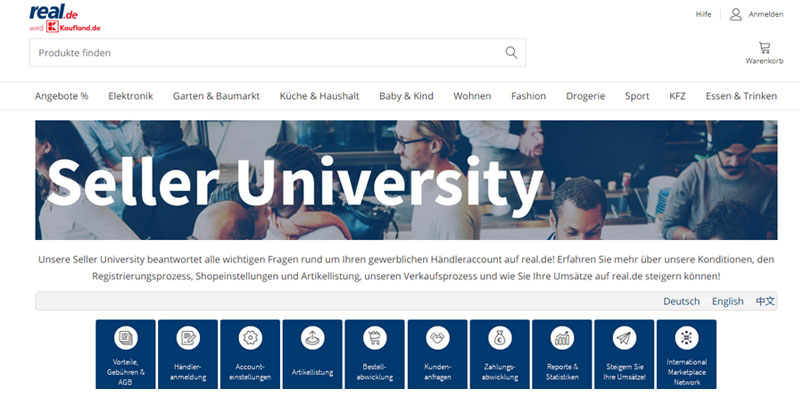Open the Drogerie category
800x404 pixels.
pyautogui.click(x=585, y=96)
